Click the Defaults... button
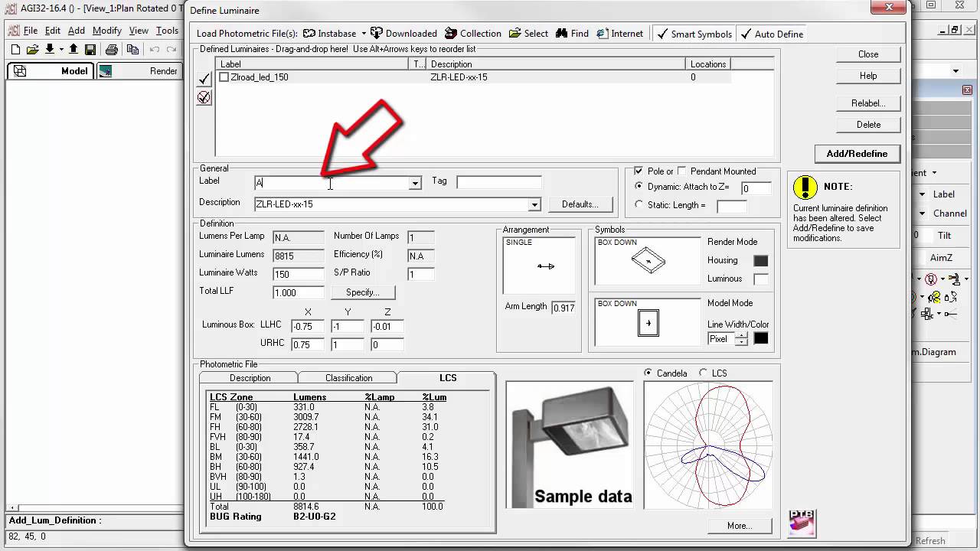This screenshot has width=980, height=551. (x=580, y=204)
